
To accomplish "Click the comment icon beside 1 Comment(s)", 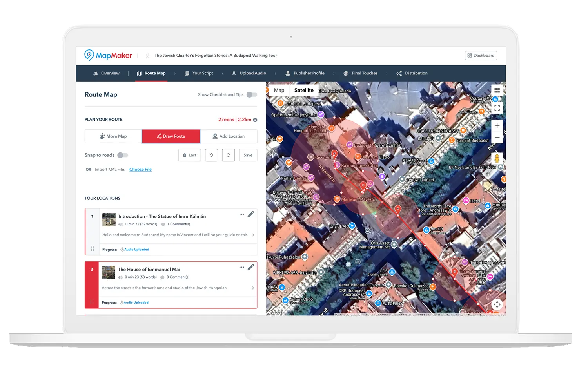I will [163, 225].
